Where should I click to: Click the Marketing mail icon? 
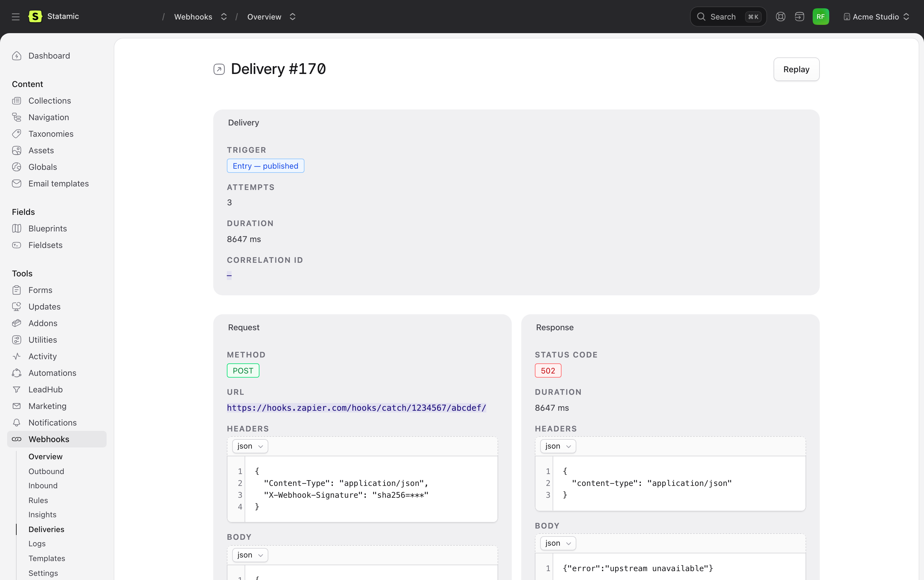(x=17, y=406)
